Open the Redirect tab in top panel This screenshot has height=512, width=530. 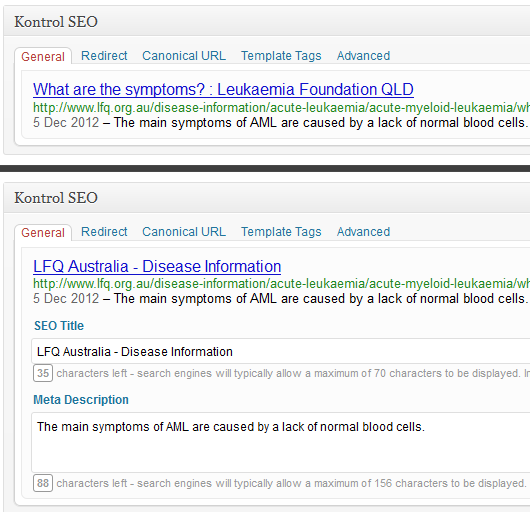coord(104,56)
